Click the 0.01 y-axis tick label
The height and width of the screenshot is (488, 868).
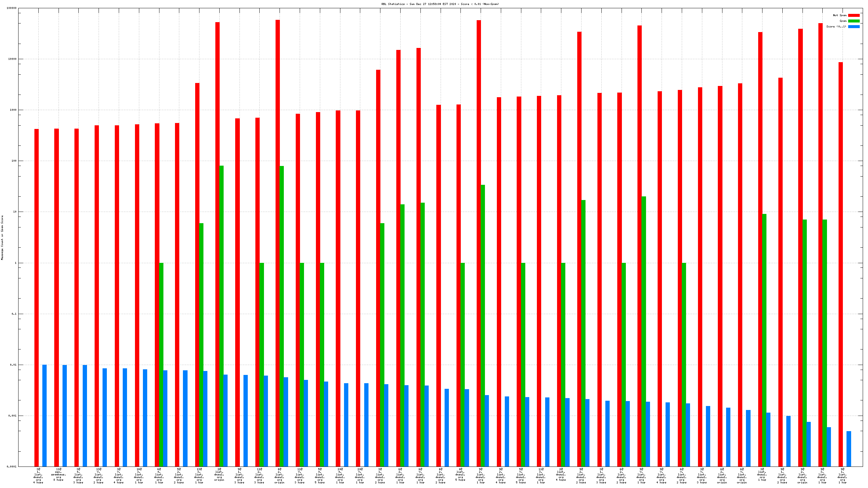[x=13, y=365]
